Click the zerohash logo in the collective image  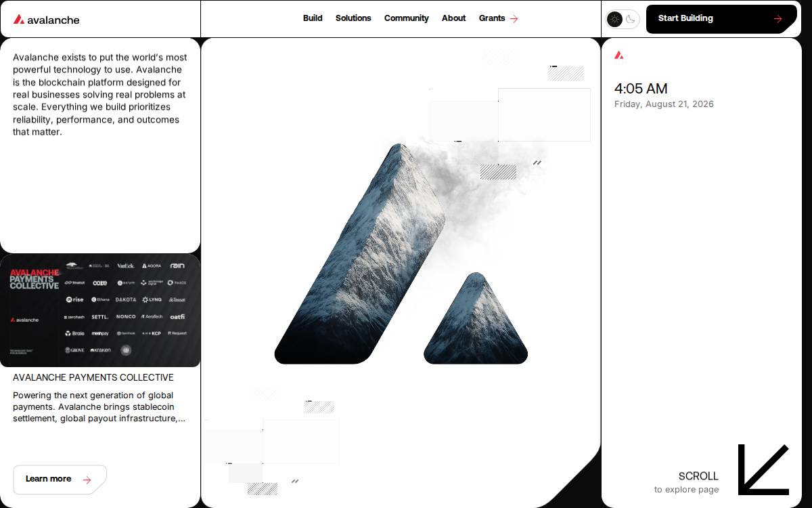click(x=74, y=317)
